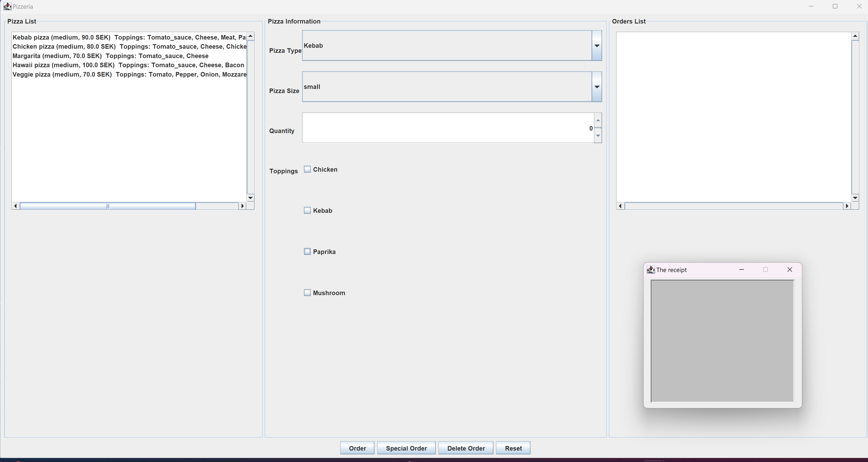The height and width of the screenshot is (462, 868).
Task: Select Kebab pizza row in Pizza List
Action: (x=129, y=37)
